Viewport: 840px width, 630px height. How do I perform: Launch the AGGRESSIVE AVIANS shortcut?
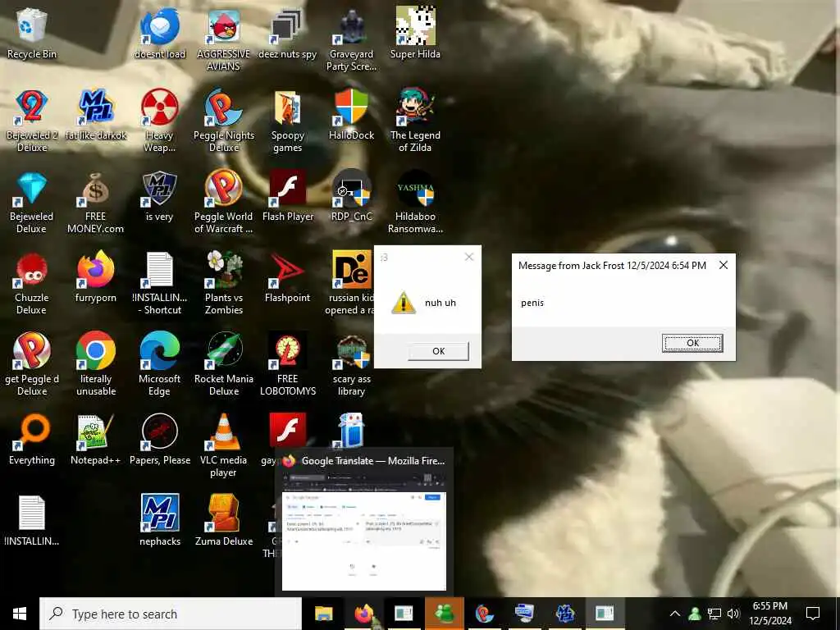pos(223,39)
